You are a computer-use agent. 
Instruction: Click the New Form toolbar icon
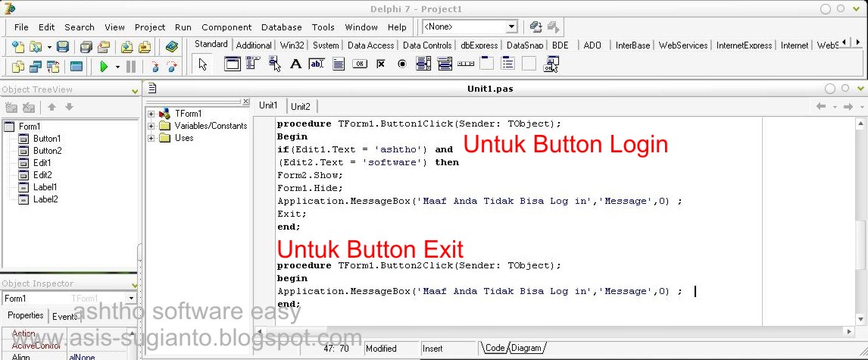[76, 67]
